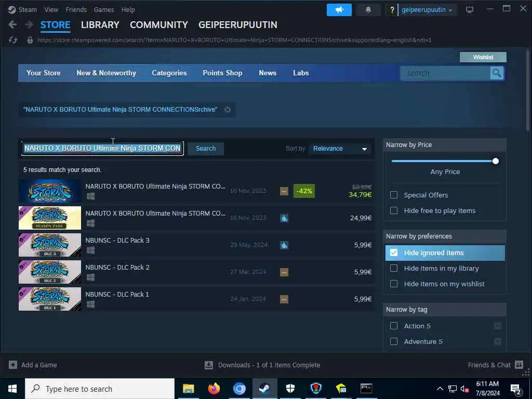Open the announcements megaphone button
The width and height of the screenshot is (532, 399).
(x=339, y=10)
